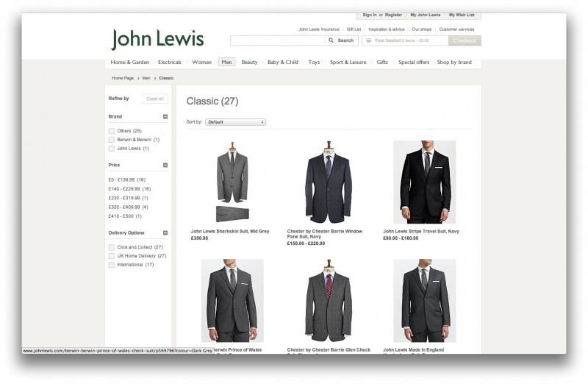Viewport: 588px width, 384px height.
Task: Open the Sport & Leisure menu
Action: coord(348,62)
